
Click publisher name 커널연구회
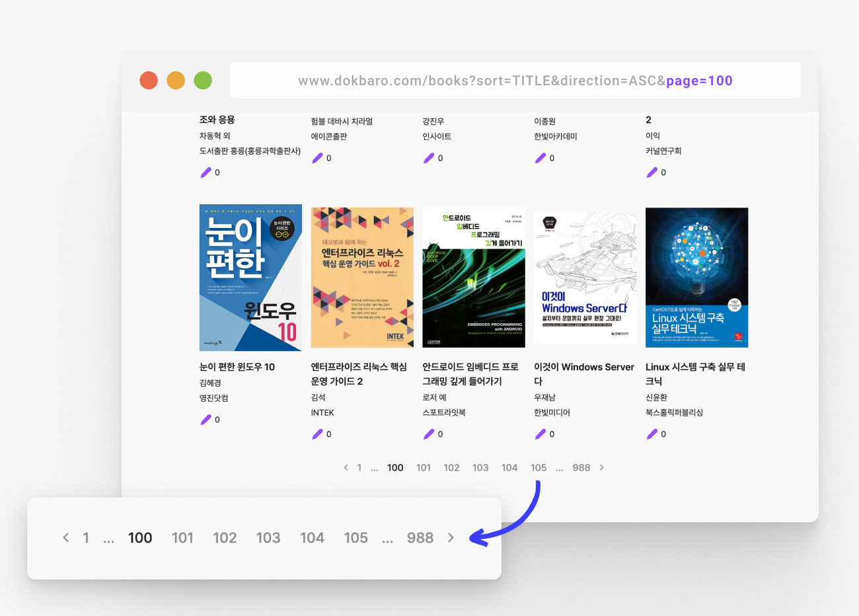(663, 151)
